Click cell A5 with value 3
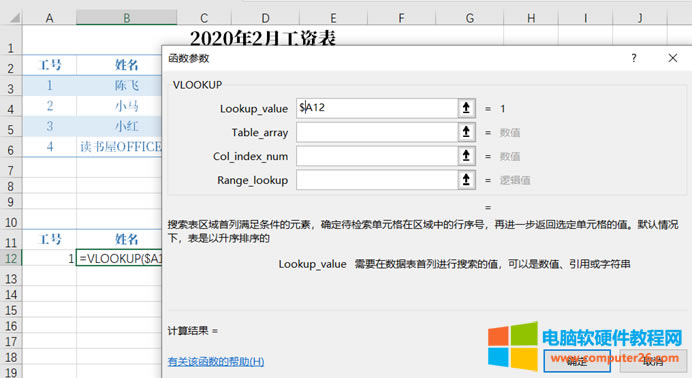Viewport: 692px width, 378px height. (x=49, y=126)
